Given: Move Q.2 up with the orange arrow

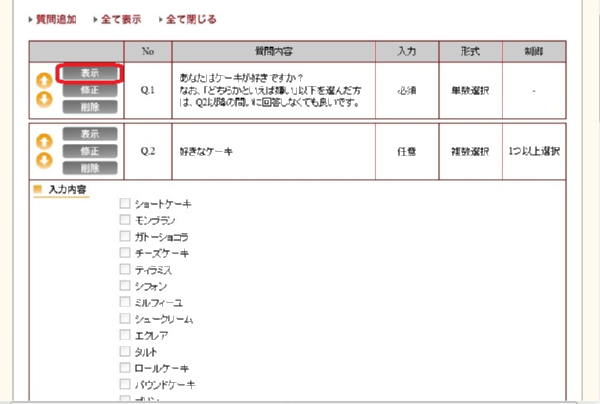Looking at the screenshot, I should 44,142.
